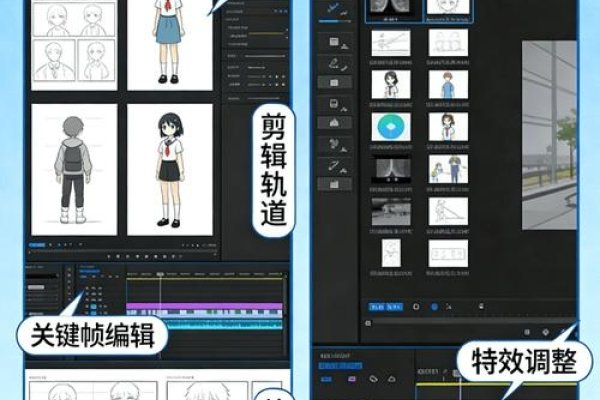Click the left blue button in the media browser toolbar
The height and width of the screenshot is (400, 600).
pyautogui.click(x=377, y=307)
